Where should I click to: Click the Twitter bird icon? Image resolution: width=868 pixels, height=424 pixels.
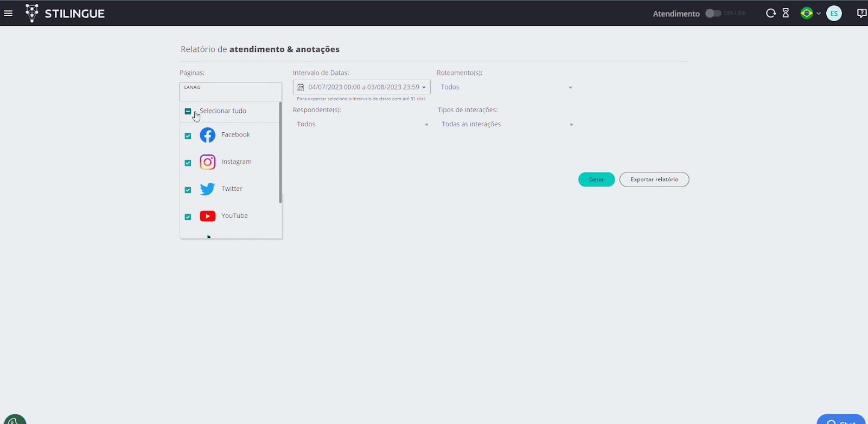pyautogui.click(x=207, y=189)
